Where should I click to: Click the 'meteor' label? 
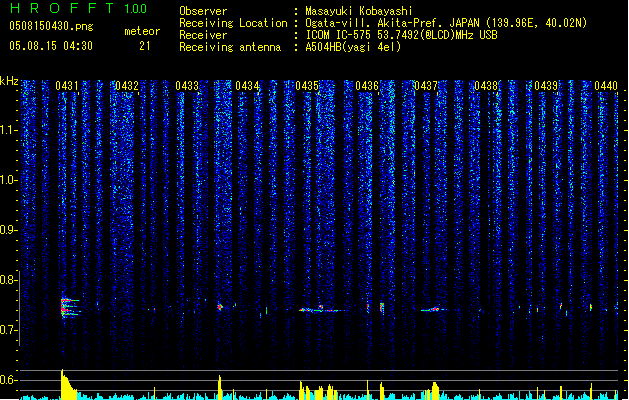tap(142, 31)
